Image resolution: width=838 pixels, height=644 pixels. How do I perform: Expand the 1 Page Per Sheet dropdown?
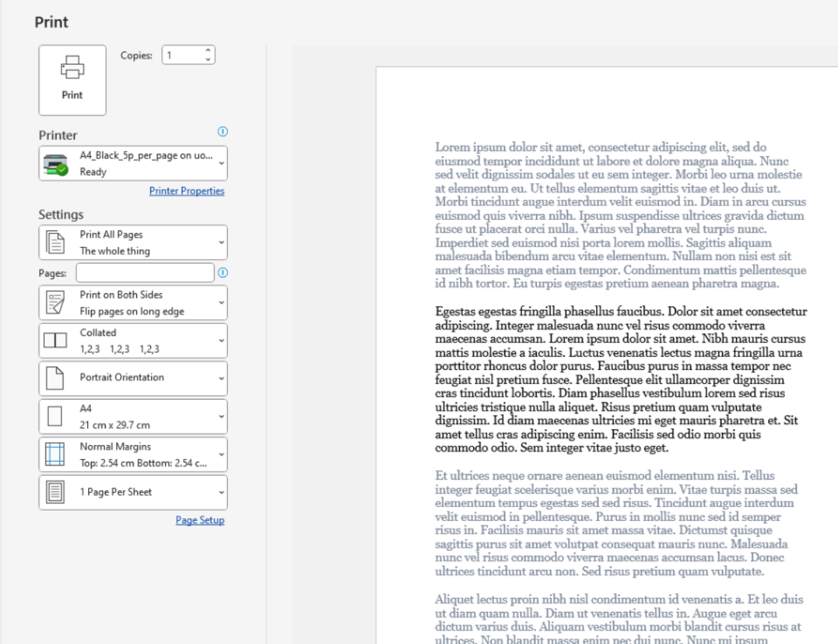click(x=222, y=492)
